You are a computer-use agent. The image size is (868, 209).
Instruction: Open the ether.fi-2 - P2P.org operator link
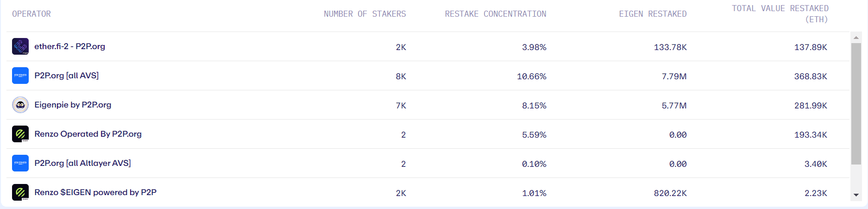click(x=69, y=46)
